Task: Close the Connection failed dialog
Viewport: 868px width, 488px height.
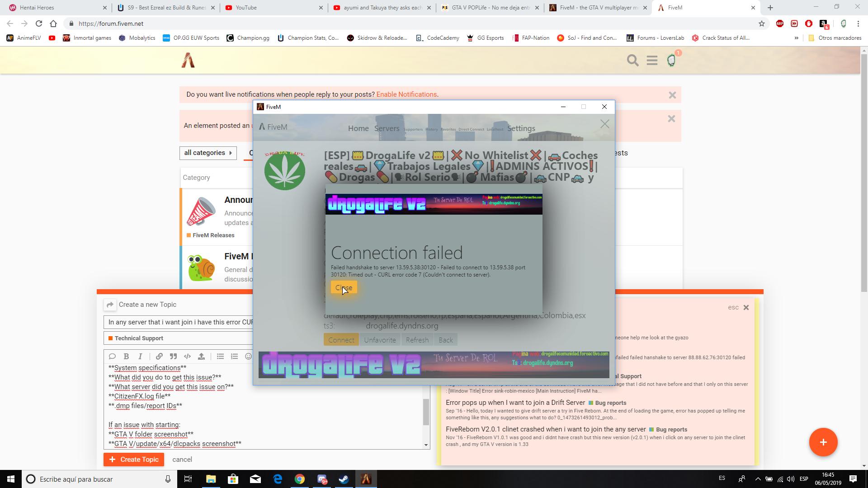Action: point(344,287)
